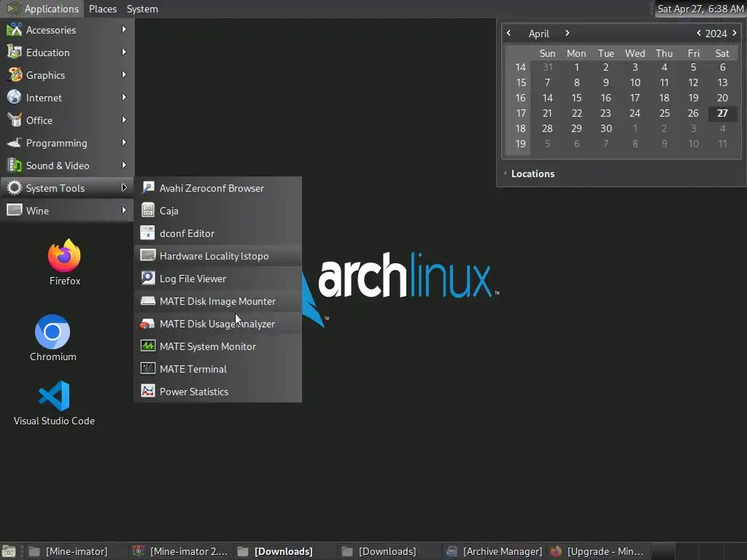Image resolution: width=747 pixels, height=560 pixels.
Task: Click the Programming category icon
Action: (x=15, y=143)
